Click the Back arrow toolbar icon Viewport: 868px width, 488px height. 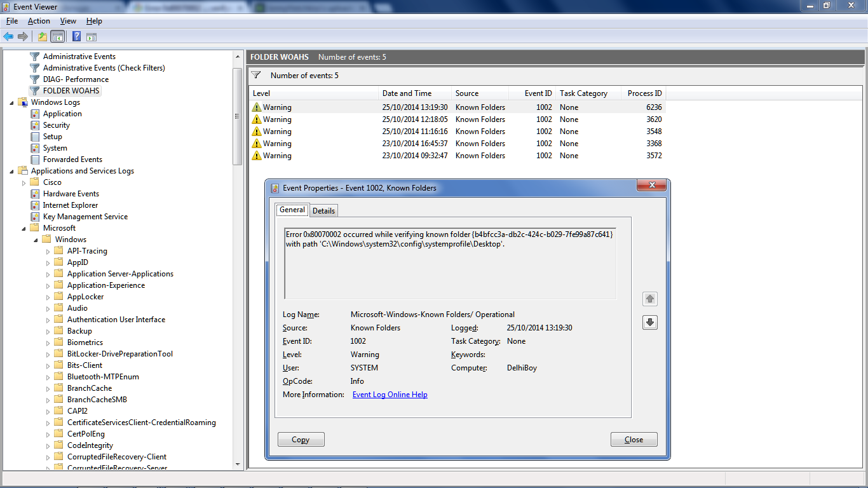point(9,36)
